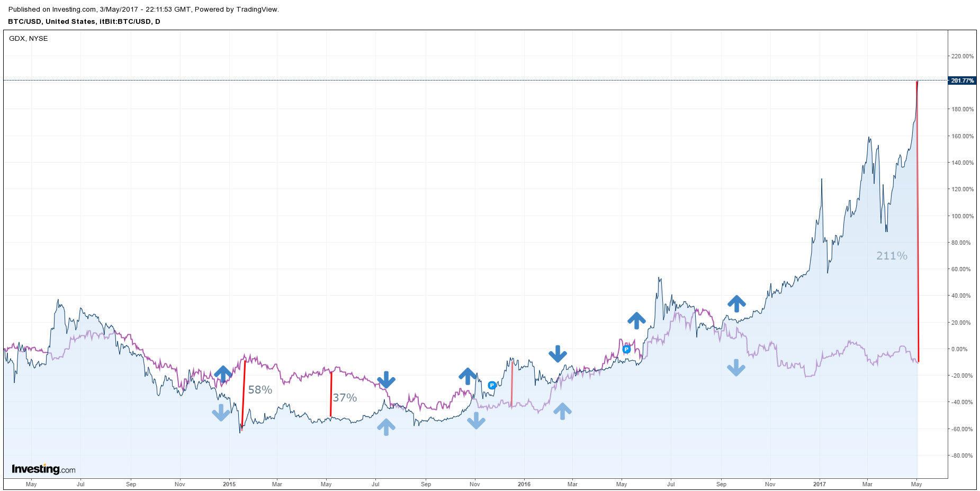Screen dimensions: 980x491
Task: Select the dark up arrow above May 2016
Action: [x=636, y=320]
